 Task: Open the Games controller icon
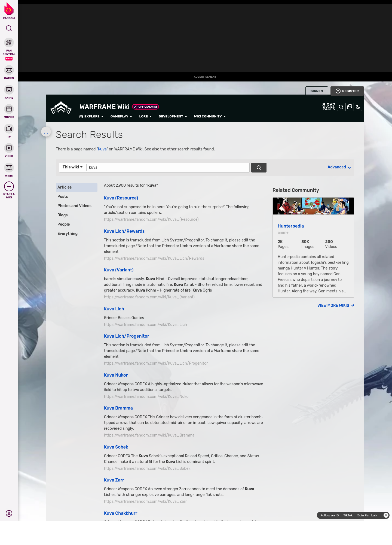click(9, 70)
